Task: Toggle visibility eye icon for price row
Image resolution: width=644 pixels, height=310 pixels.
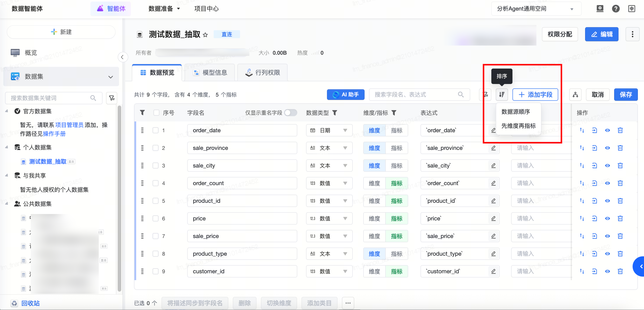Action: 607,218
